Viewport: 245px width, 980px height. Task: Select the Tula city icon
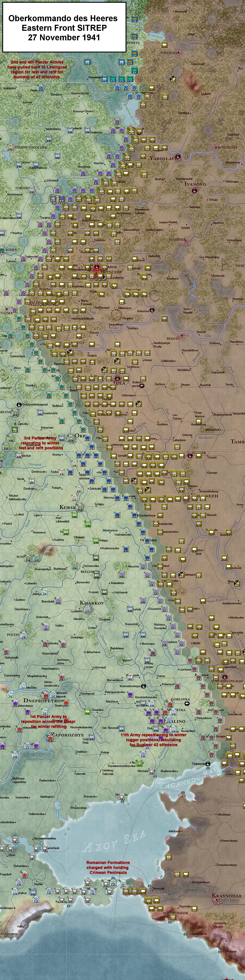[x=118, y=379]
